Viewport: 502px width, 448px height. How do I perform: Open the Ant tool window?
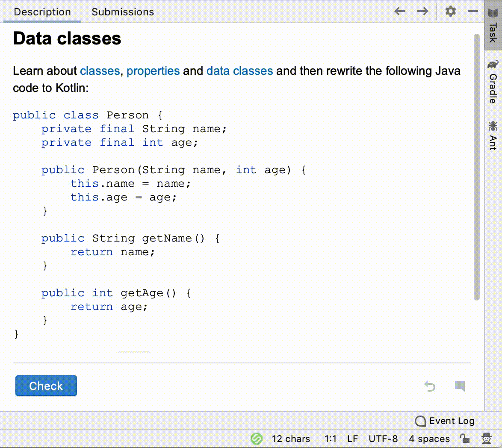(x=493, y=136)
